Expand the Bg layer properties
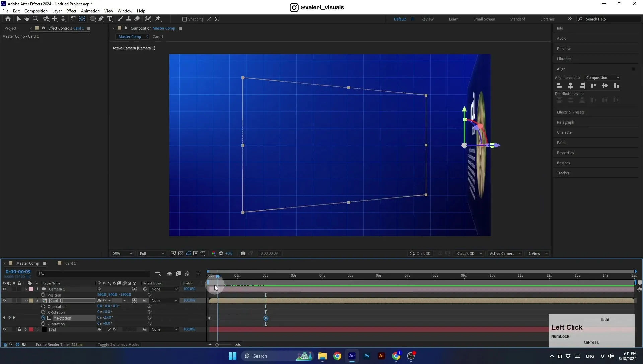Screen dimensions: 643x364 (x=26, y=329)
